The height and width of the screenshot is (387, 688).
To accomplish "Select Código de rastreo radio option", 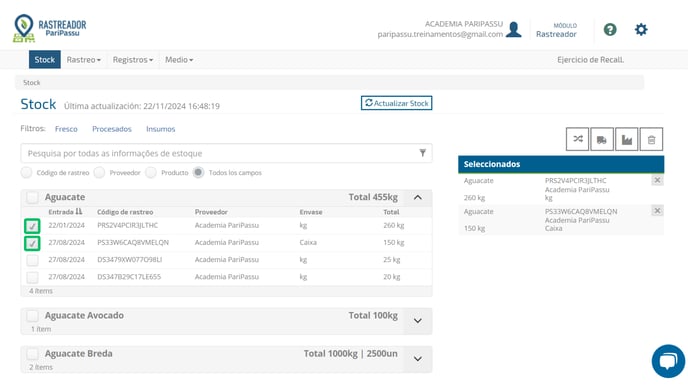I will 26,172.
